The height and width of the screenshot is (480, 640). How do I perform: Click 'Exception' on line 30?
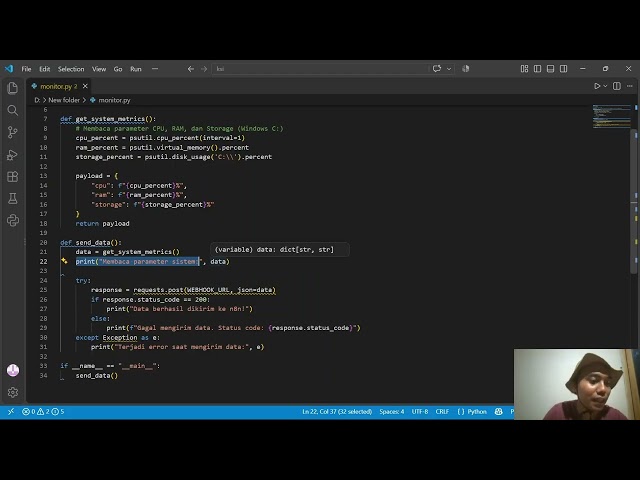coord(120,338)
